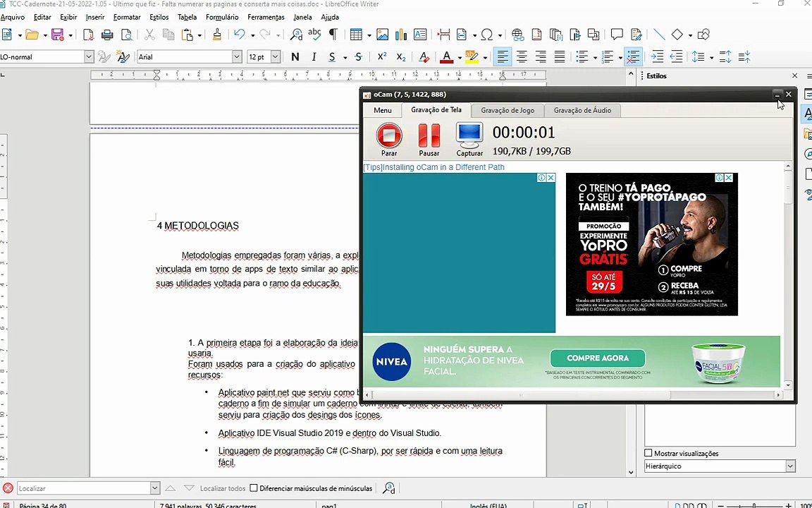Insert special character omega icon
812x508 pixels.
pyautogui.click(x=487, y=35)
